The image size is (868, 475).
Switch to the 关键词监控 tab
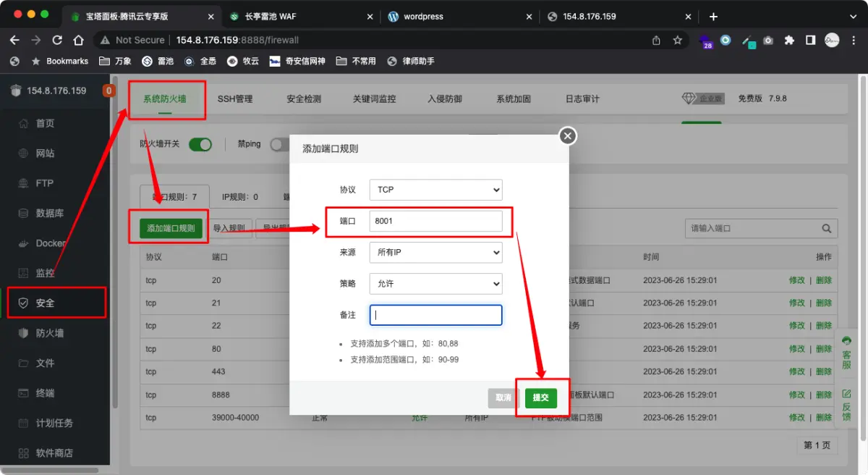point(375,99)
